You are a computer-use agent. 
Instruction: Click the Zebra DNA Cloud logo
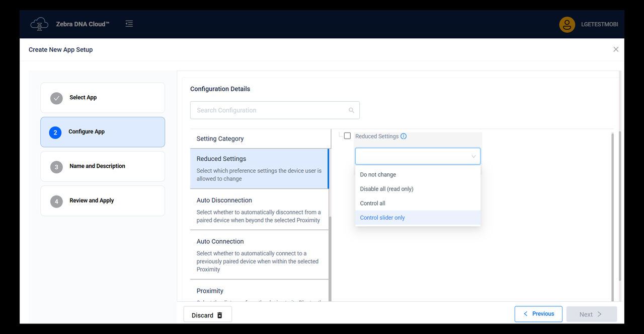39,24
